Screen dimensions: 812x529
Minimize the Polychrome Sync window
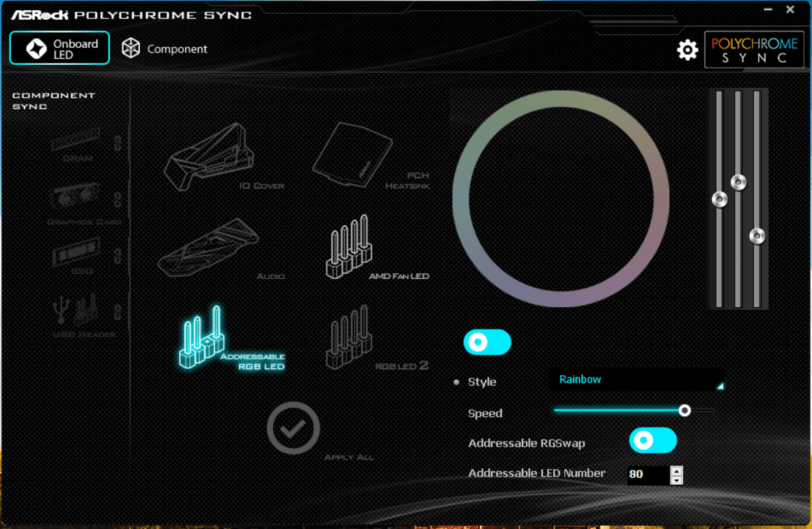tap(768, 10)
